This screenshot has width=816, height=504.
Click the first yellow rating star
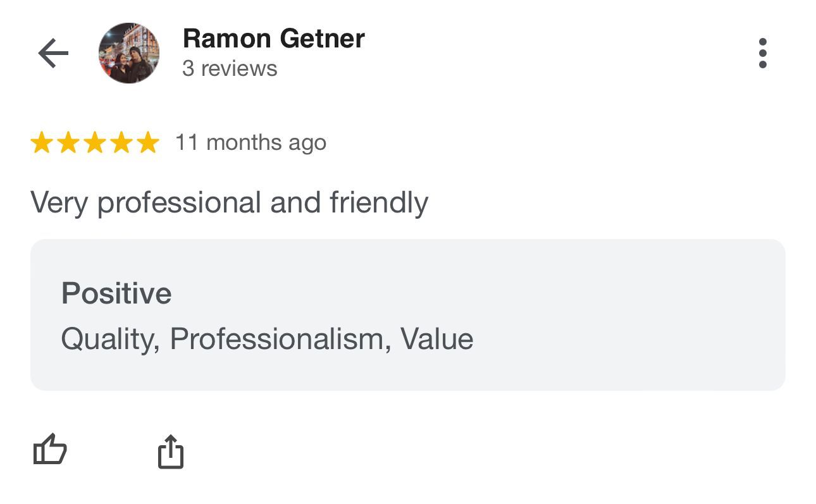[42, 143]
